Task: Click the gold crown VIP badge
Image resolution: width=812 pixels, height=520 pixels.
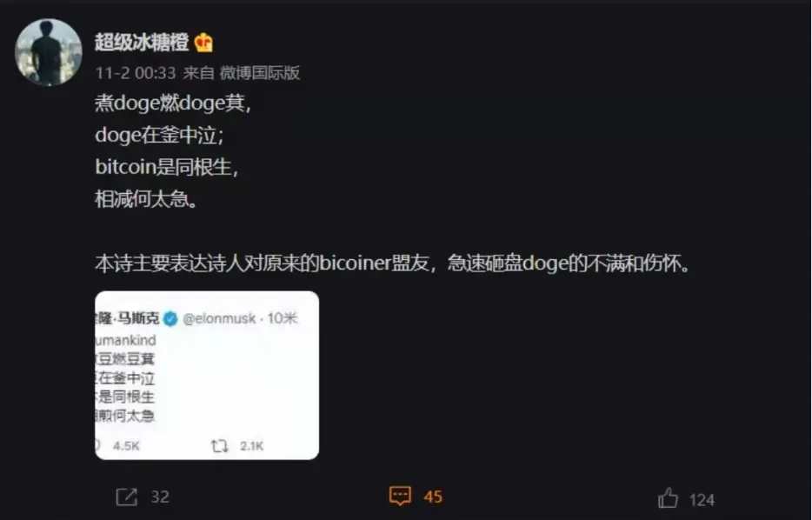Action: [203, 43]
